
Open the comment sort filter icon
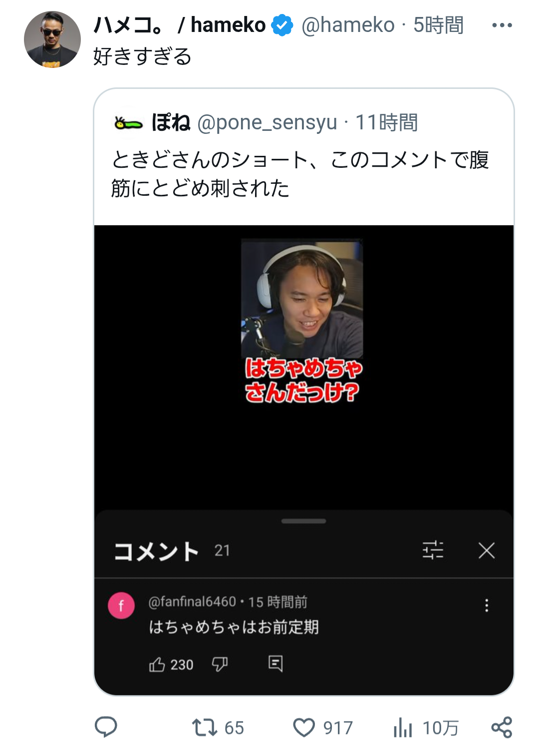[433, 550]
